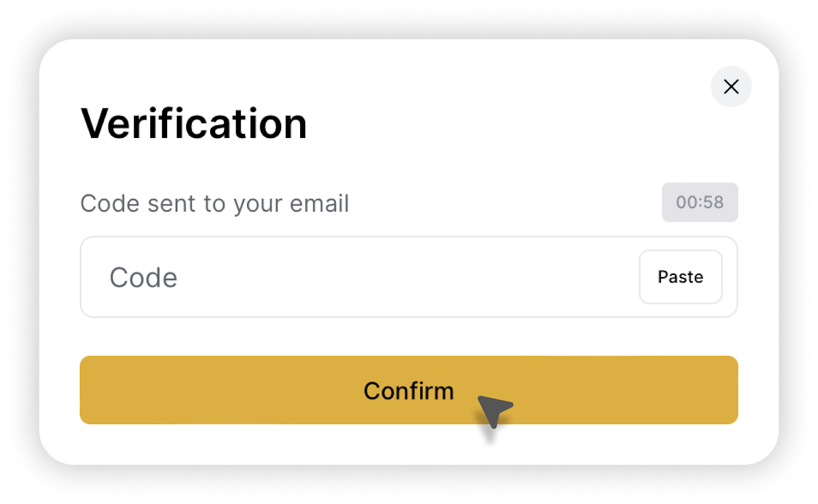Click inside the Code text box
The width and height of the screenshot is (818, 504).
point(358,277)
